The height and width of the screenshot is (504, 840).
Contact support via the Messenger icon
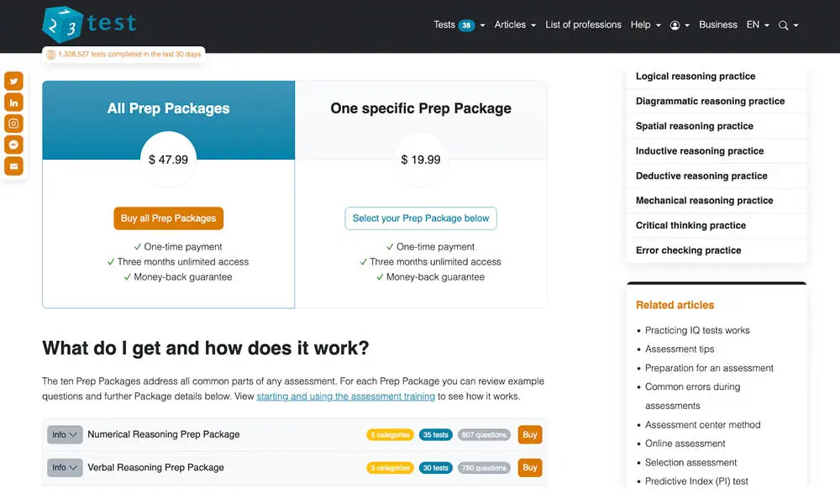(13, 144)
